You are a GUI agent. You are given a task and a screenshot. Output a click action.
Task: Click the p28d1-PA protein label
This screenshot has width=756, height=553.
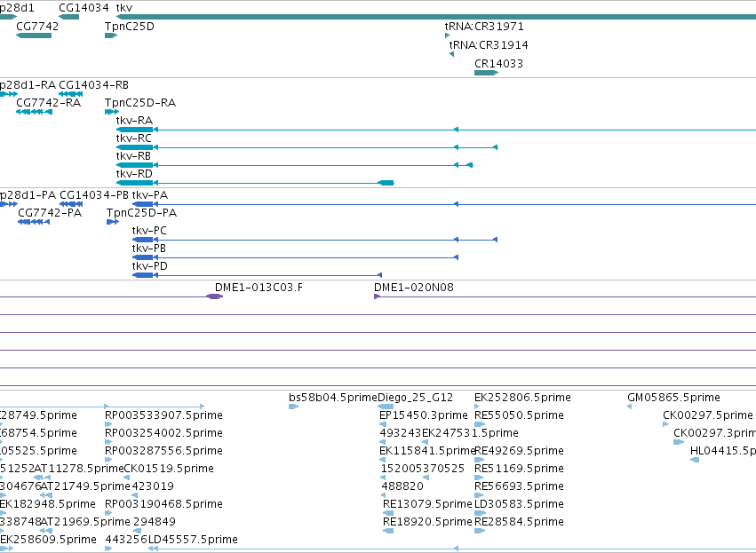pyautogui.click(x=28, y=195)
